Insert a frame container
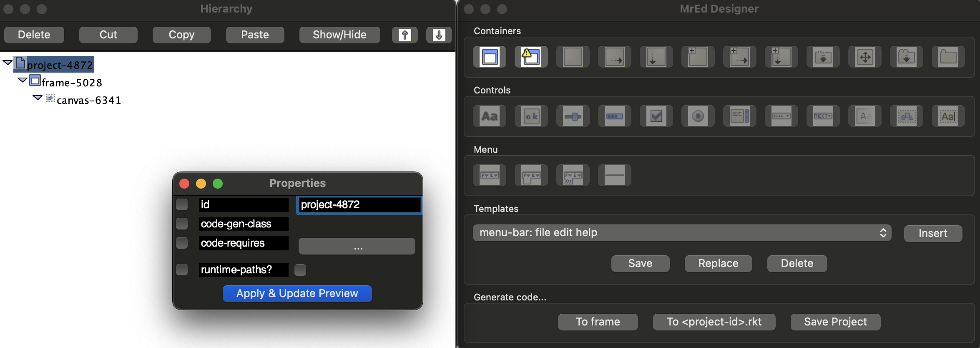This screenshot has width=980, height=348. (490, 57)
